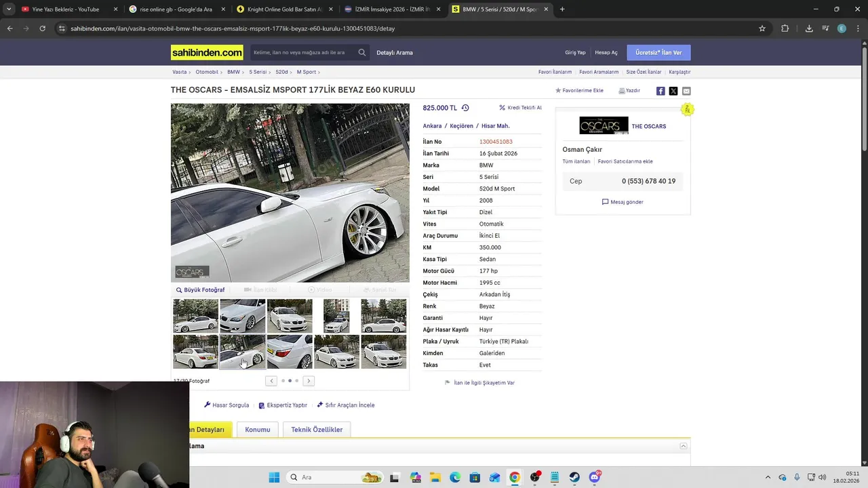Open the sahibinden.com logo homepage
This screenshot has height=488, width=868.
click(x=207, y=52)
